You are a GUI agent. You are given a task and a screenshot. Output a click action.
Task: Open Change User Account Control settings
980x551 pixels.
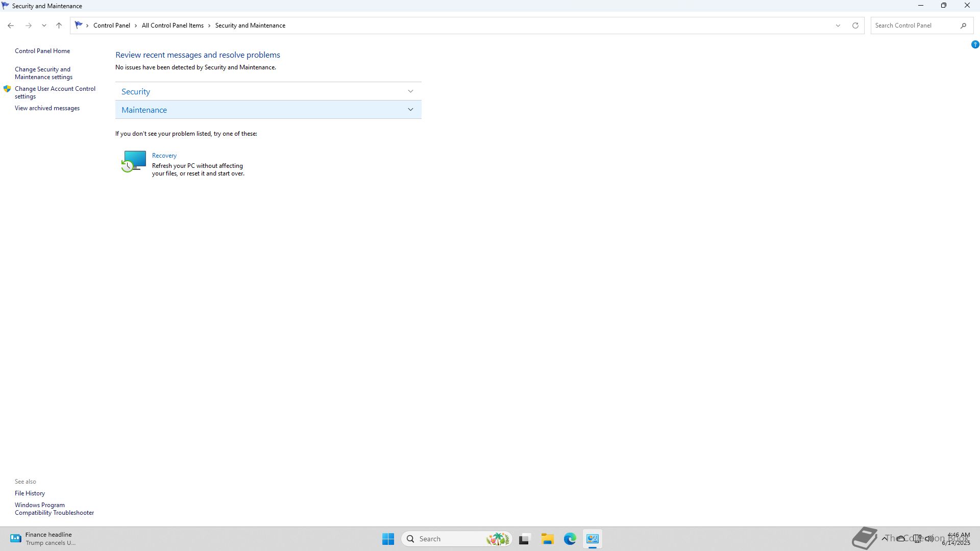tap(55, 92)
